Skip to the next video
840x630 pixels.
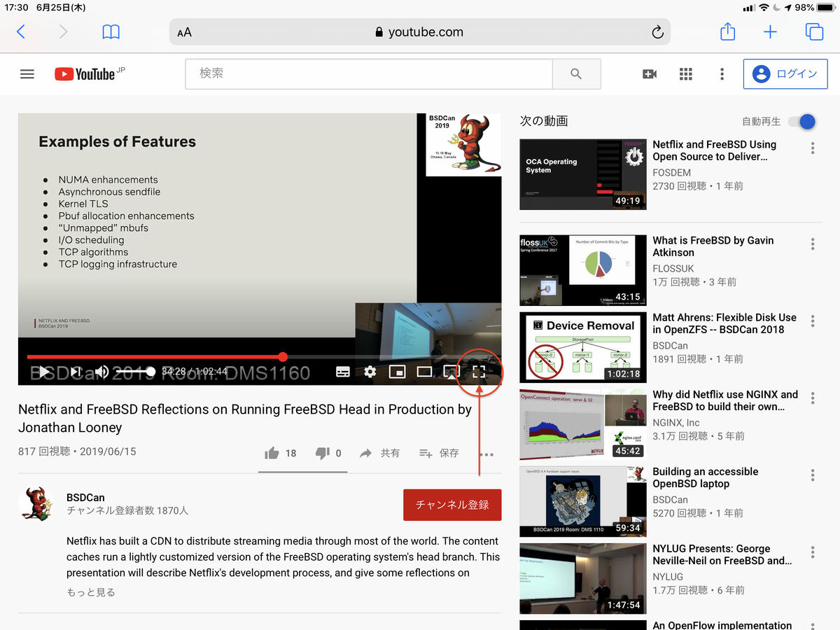click(x=76, y=372)
